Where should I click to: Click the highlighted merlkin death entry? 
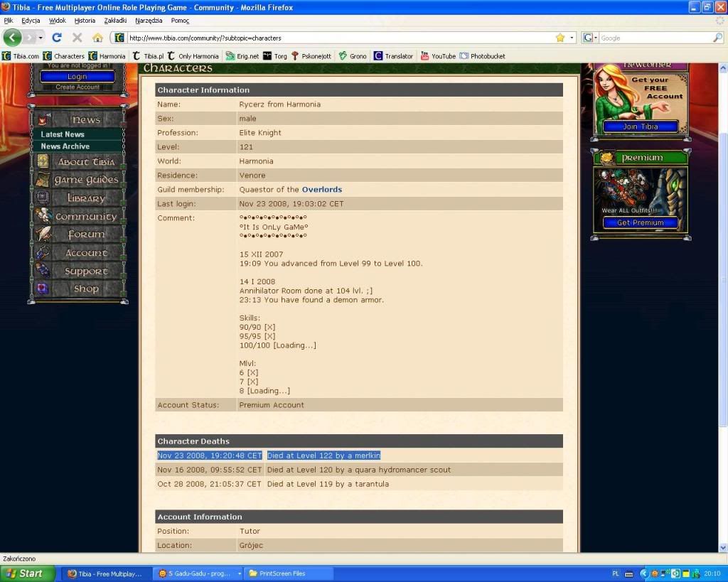[x=359, y=456]
